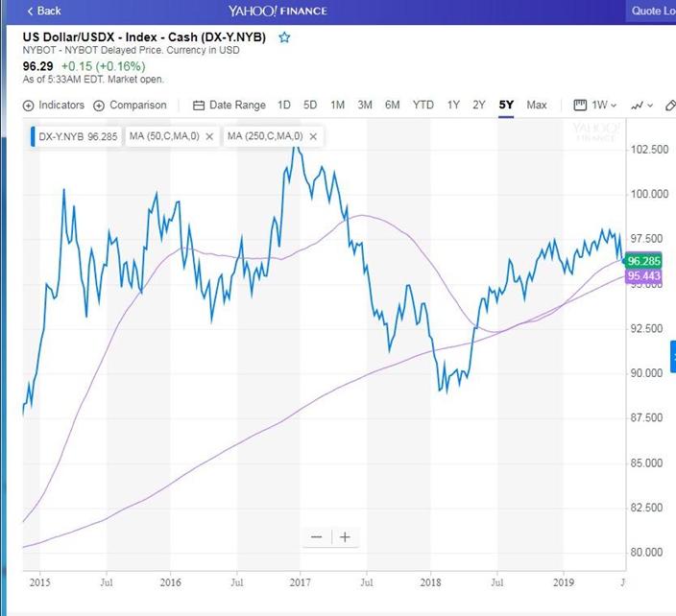Click the 2017 label on the time axis
The height and width of the screenshot is (616, 676).
[300, 582]
